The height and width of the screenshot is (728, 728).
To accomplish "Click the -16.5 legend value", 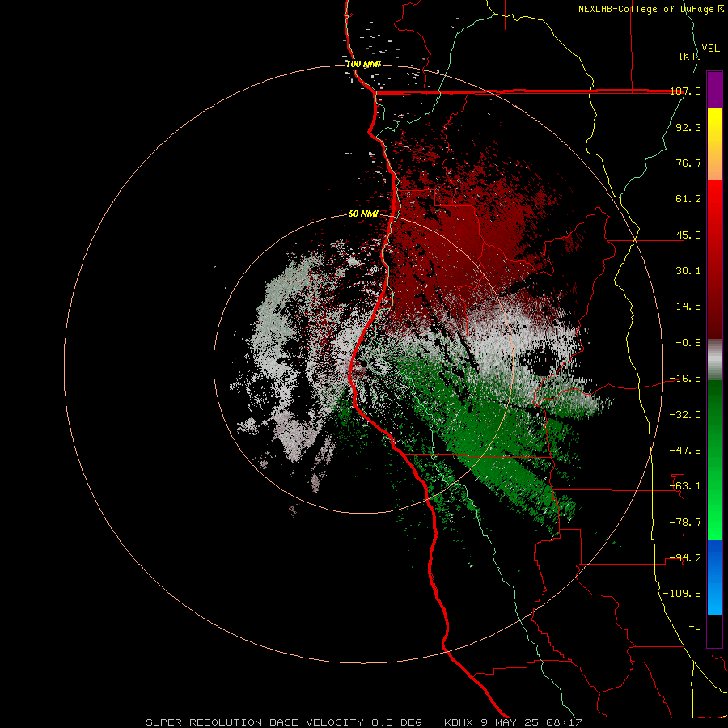I will tap(685, 379).
